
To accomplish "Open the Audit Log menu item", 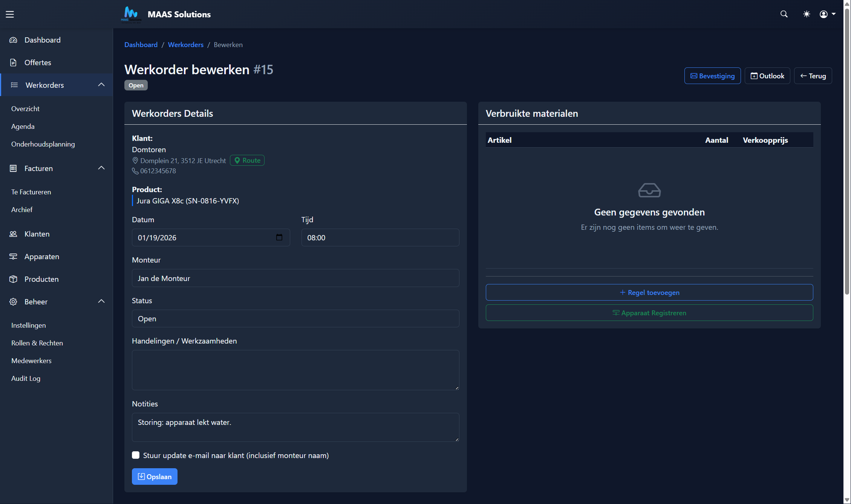I will tap(26, 378).
